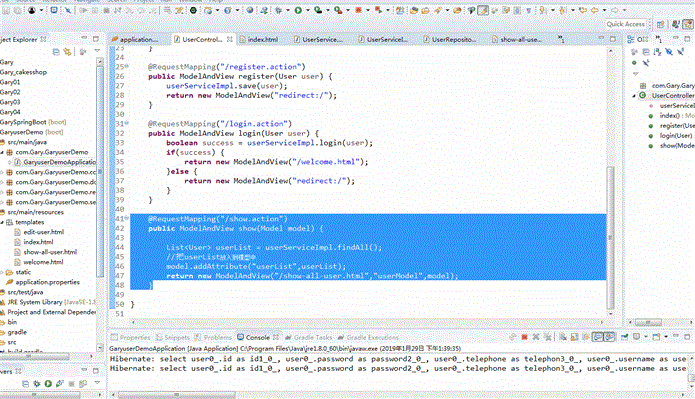Open the Project Explorer view menu arrow
This screenshot has height=399, width=695.
tap(97, 52)
